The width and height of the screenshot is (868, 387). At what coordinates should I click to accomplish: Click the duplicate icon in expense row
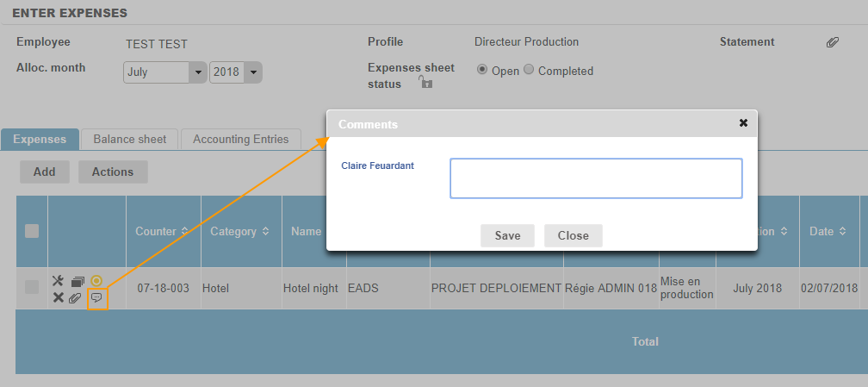pos(77,281)
